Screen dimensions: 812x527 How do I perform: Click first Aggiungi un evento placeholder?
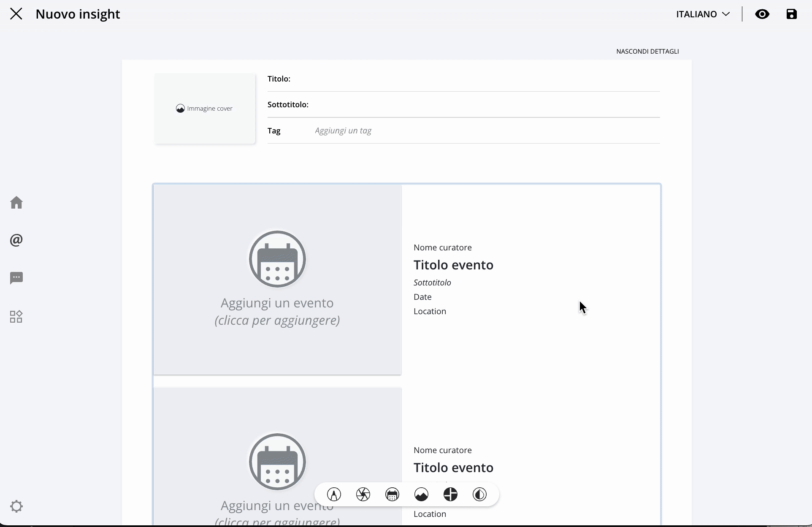277,280
